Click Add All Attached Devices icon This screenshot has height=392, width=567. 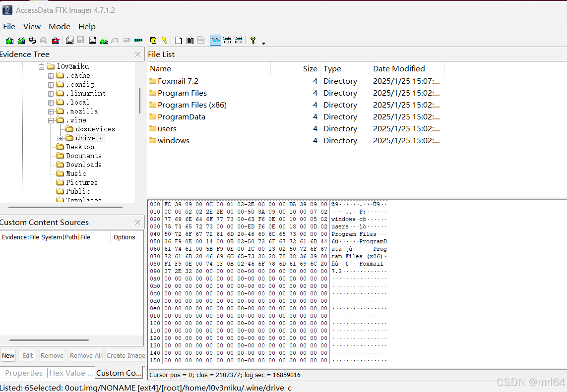(21, 41)
